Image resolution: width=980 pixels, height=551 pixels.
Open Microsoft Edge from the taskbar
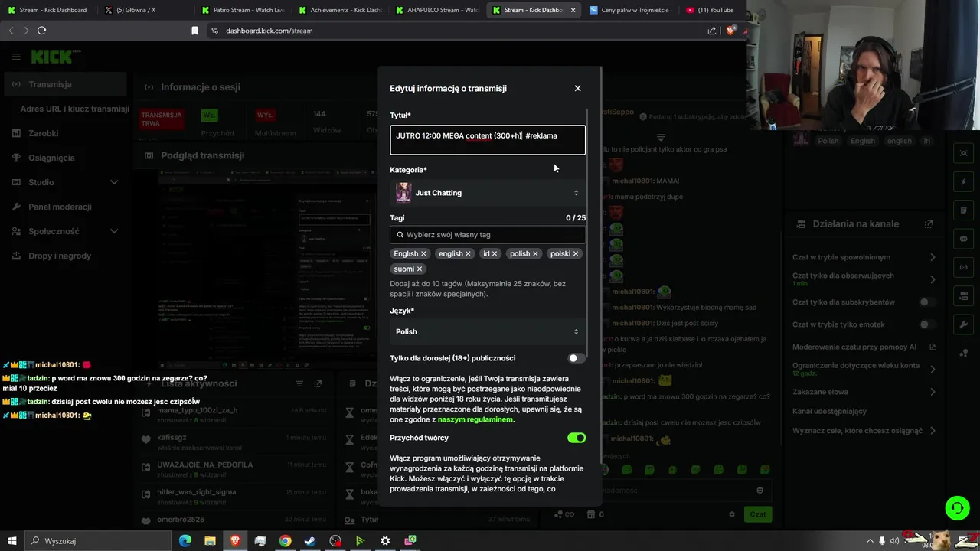pyautogui.click(x=185, y=541)
